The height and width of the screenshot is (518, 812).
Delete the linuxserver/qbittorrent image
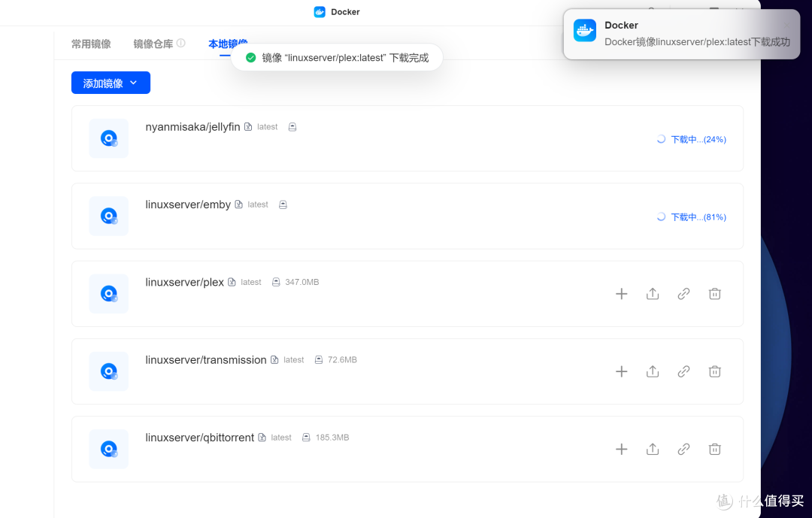[x=715, y=449]
